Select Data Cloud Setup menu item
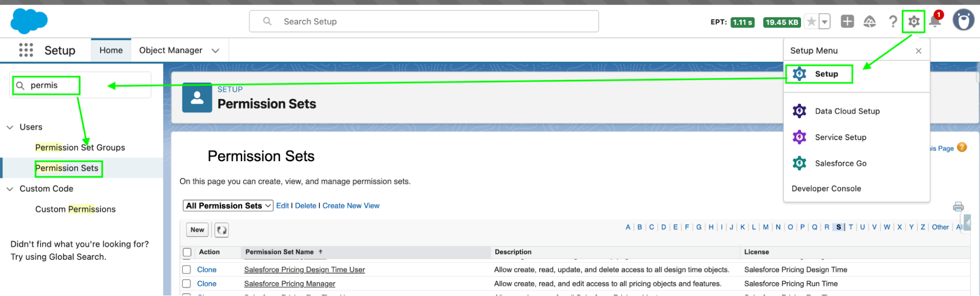Image resolution: width=980 pixels, height=296 pixels. (847, 111)
